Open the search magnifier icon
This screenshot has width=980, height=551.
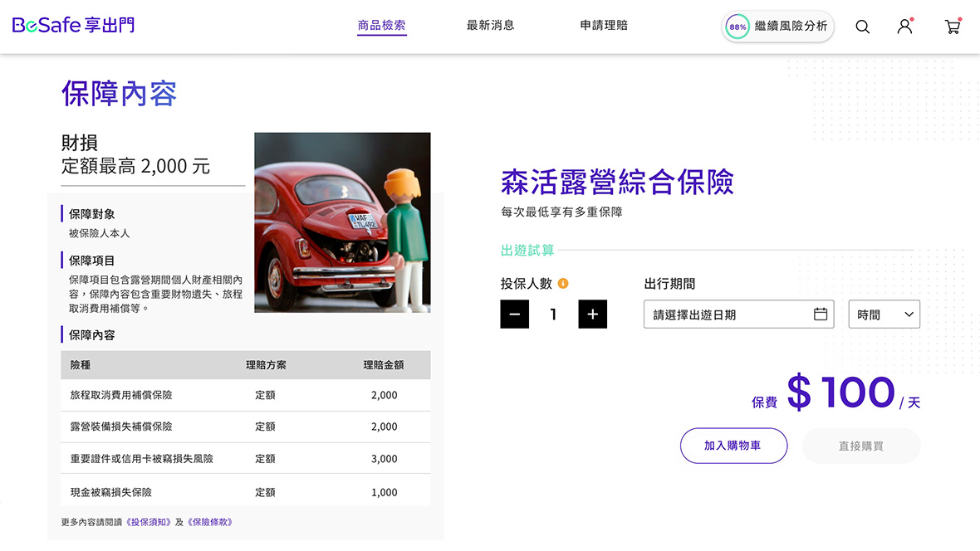point(862,27)
